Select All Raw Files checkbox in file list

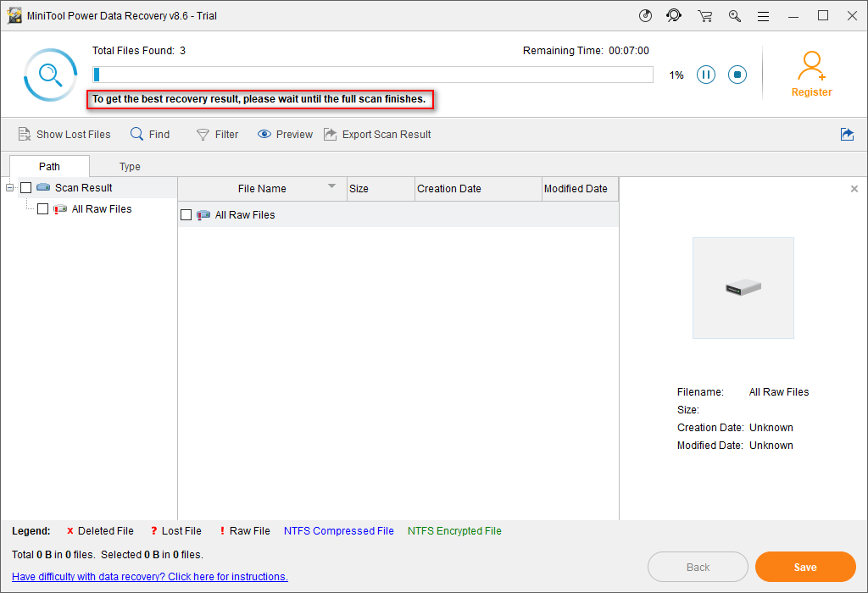coord(186,215)
